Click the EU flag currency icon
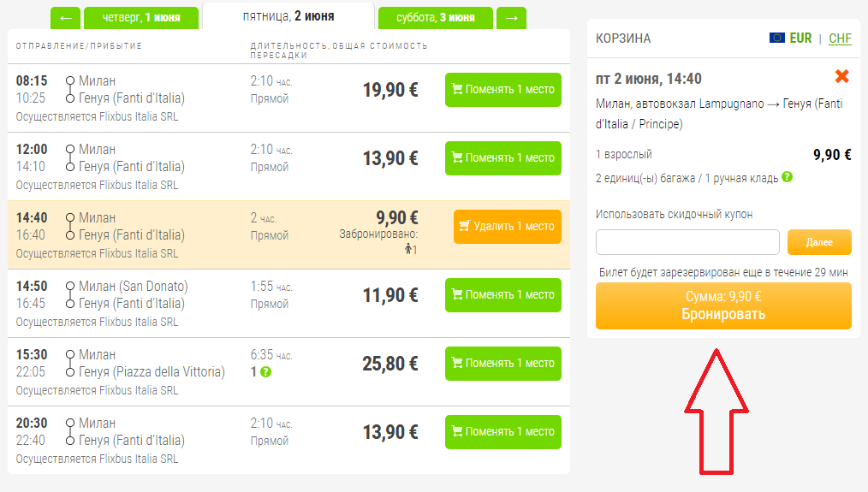This screenshot has width=868, height=492. (x=776, y=38)
